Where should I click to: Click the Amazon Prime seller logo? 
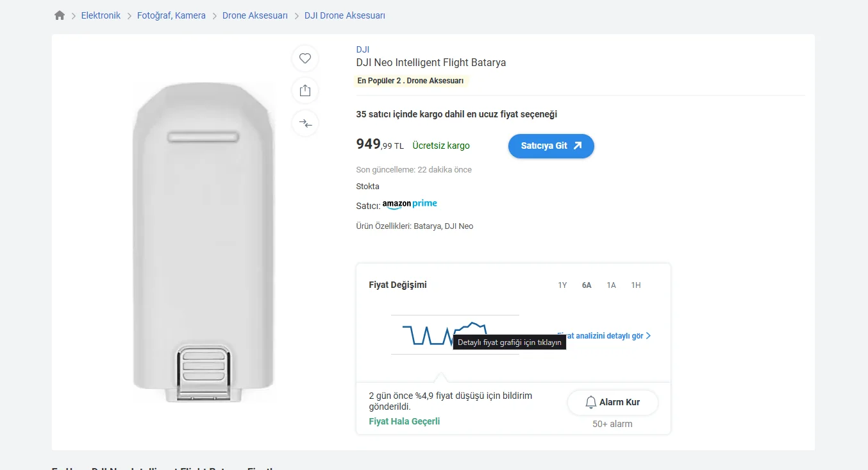410,205
